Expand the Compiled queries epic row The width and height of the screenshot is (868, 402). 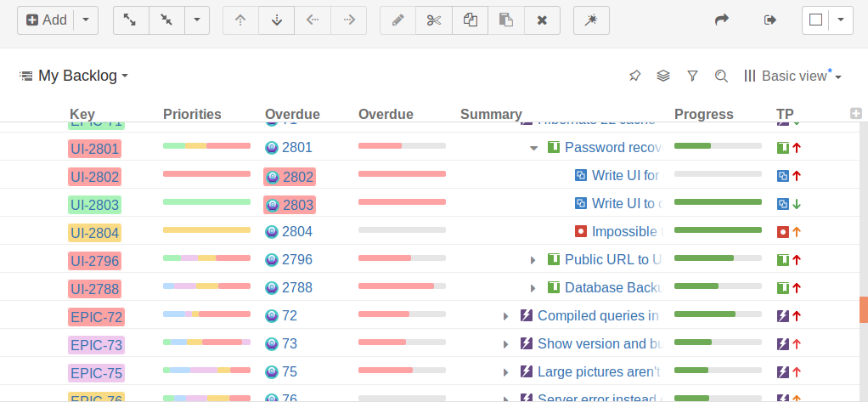tap(506, 316)
